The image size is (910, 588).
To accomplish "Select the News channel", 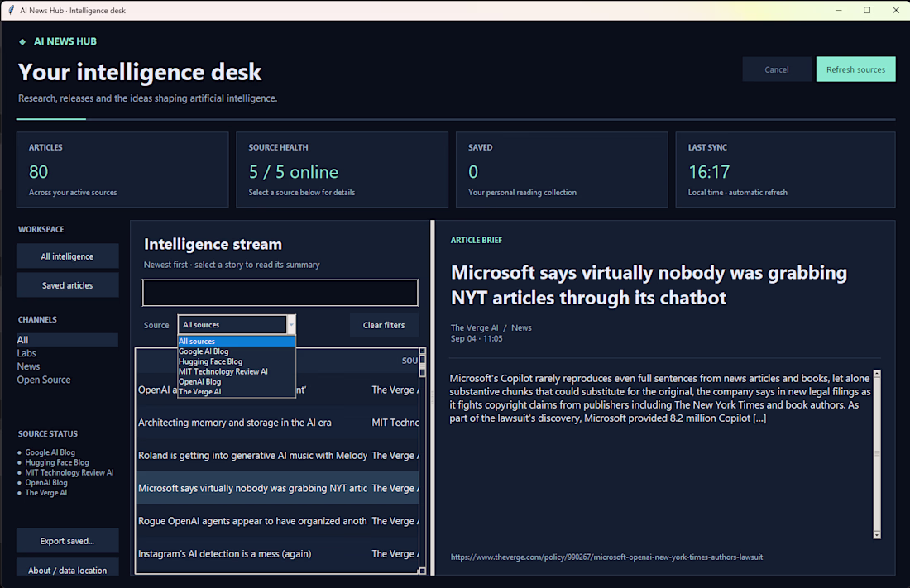I will [67, 366].
